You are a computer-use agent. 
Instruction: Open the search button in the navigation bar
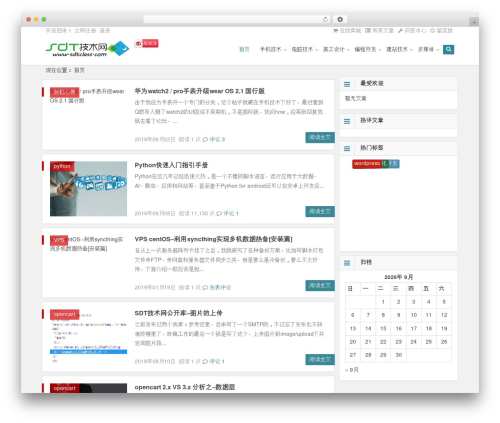(448, 49)
